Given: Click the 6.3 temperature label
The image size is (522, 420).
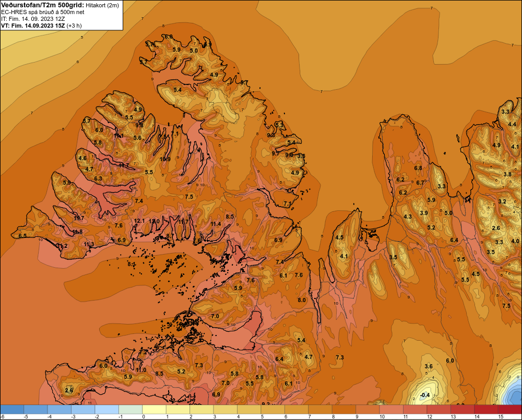Looking at the screenshot, I should 98,178.
